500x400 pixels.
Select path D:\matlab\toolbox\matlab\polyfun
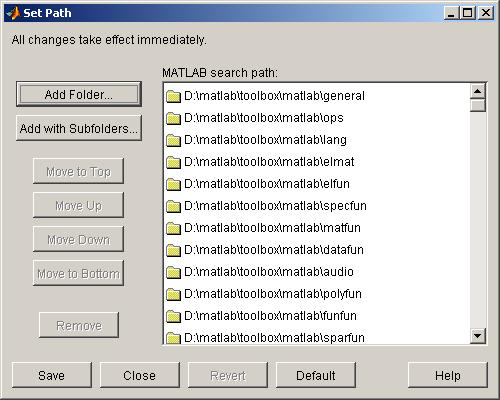pyautogui.click(x=273, y=294)
